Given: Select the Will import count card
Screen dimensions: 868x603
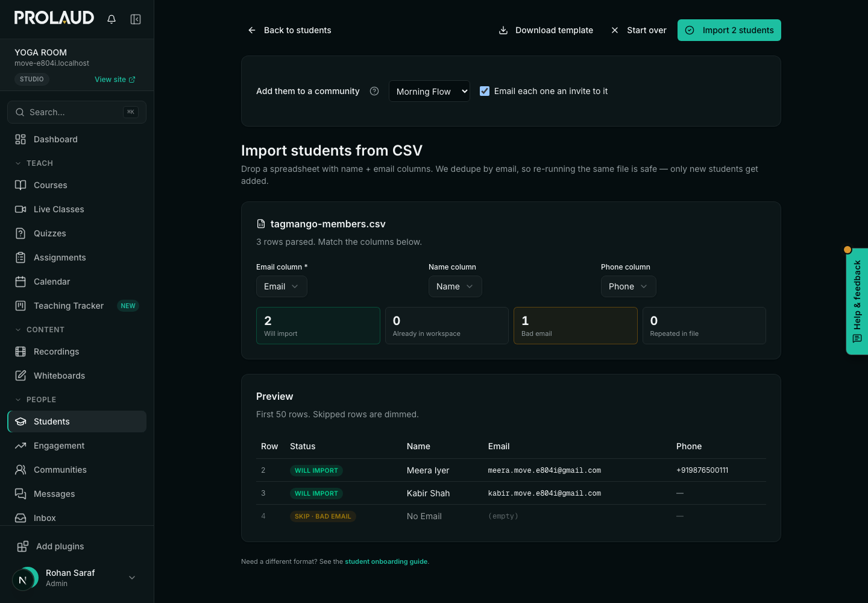Looking at the screenshot, I should pos(318,326).
